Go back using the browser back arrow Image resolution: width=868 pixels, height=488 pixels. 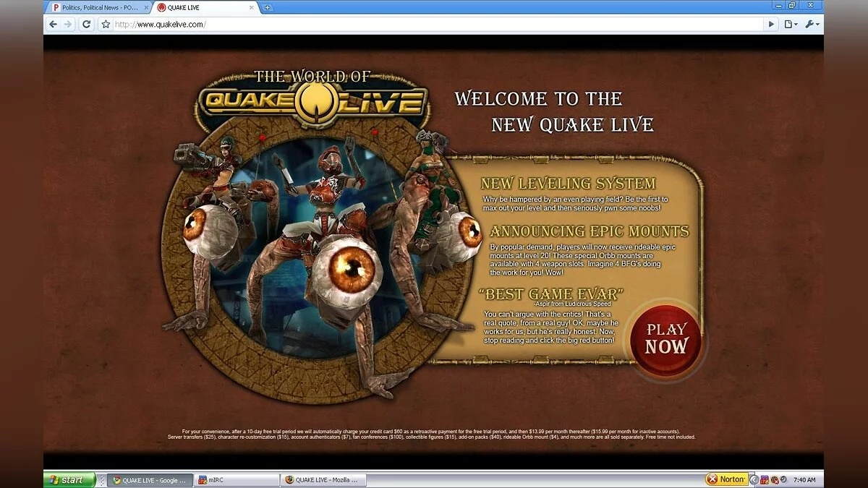click(53, 24)
